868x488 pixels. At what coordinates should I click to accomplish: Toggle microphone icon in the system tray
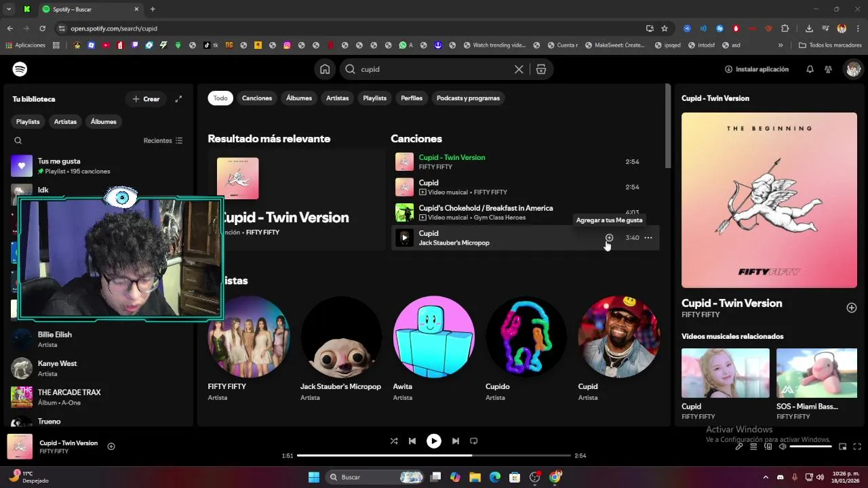[x=794, y=477]
